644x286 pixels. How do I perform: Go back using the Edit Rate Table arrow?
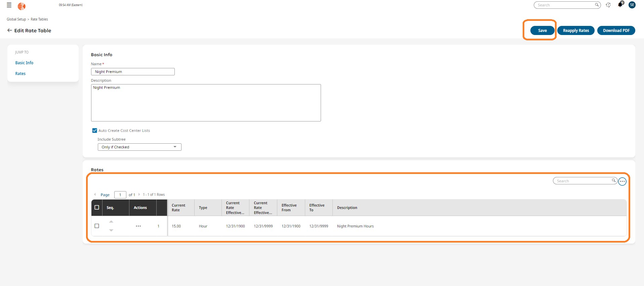9,31
